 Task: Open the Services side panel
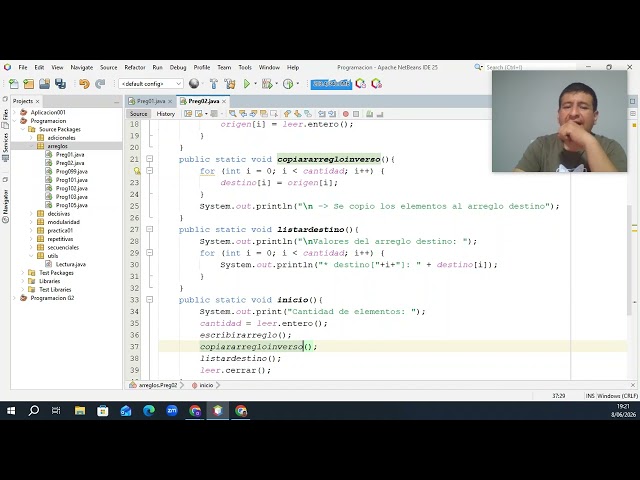[x=5, y=146]
